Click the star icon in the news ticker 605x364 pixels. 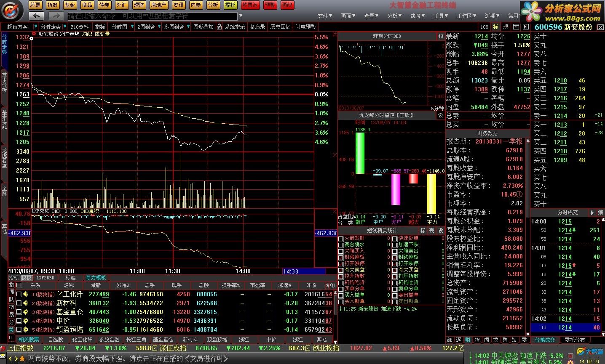(x=22, y=359)
